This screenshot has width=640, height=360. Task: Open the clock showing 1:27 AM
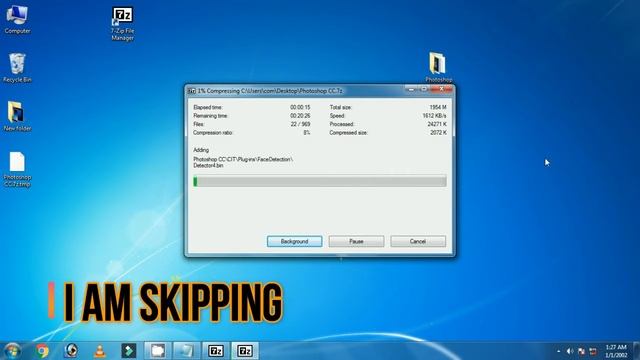pyautogui.click(x=616, y=351)
